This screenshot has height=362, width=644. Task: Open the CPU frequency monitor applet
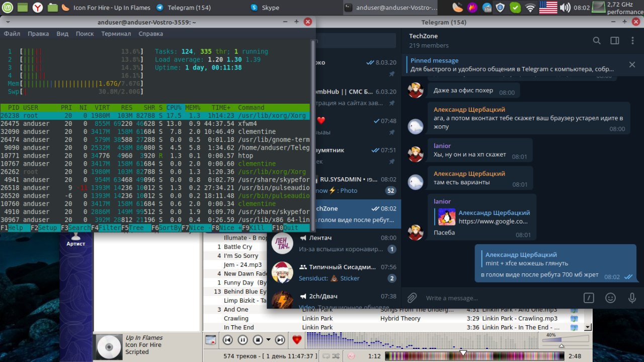tap(618, 8)
